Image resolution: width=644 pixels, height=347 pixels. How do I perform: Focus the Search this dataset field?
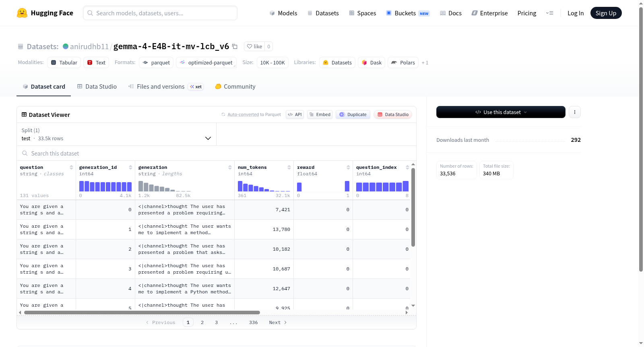[217, 153]
